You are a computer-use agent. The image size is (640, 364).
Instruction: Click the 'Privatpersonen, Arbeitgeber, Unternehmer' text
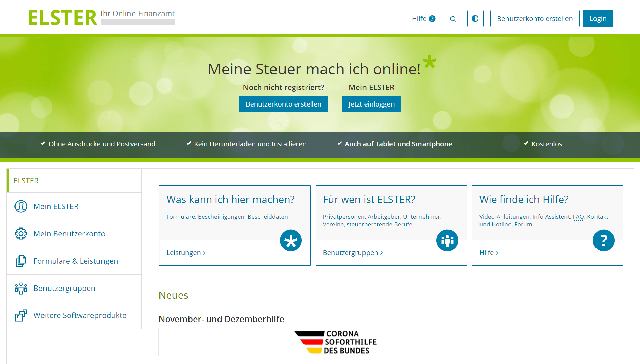382,217
